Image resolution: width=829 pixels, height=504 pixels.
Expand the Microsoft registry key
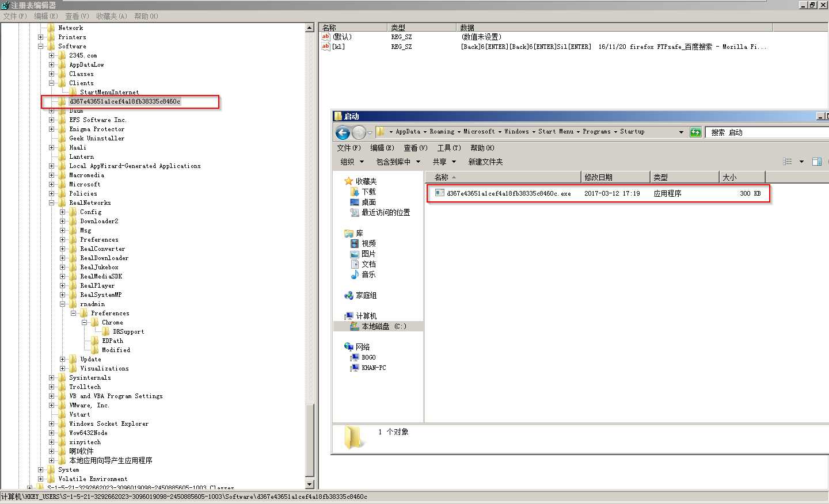(52, 184)
